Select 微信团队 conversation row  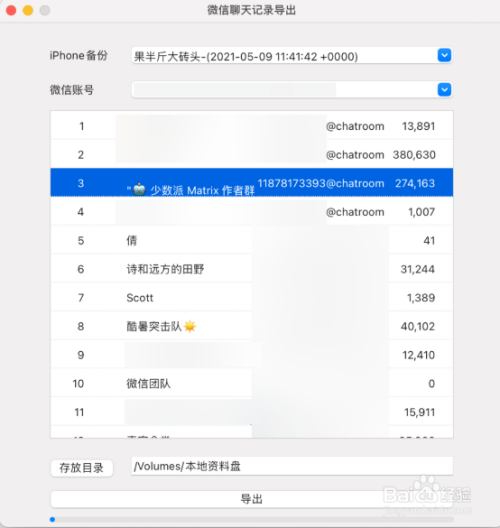(252, 383)
